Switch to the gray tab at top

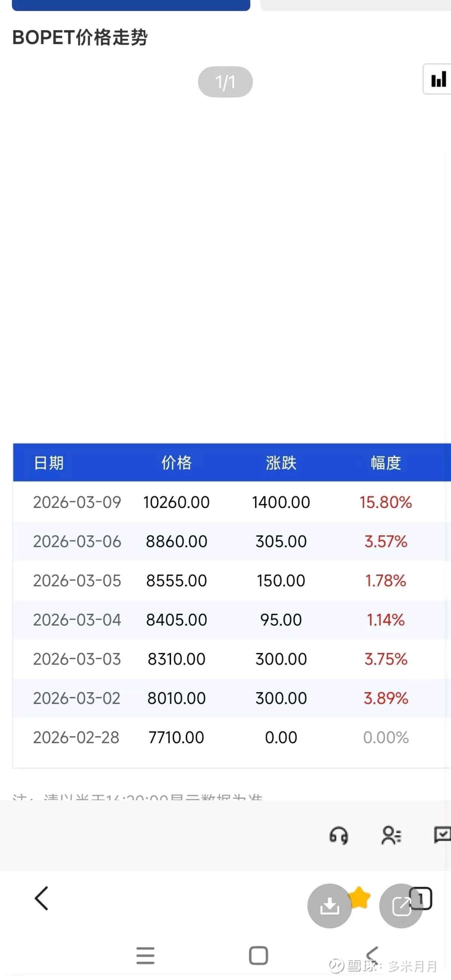356,4
